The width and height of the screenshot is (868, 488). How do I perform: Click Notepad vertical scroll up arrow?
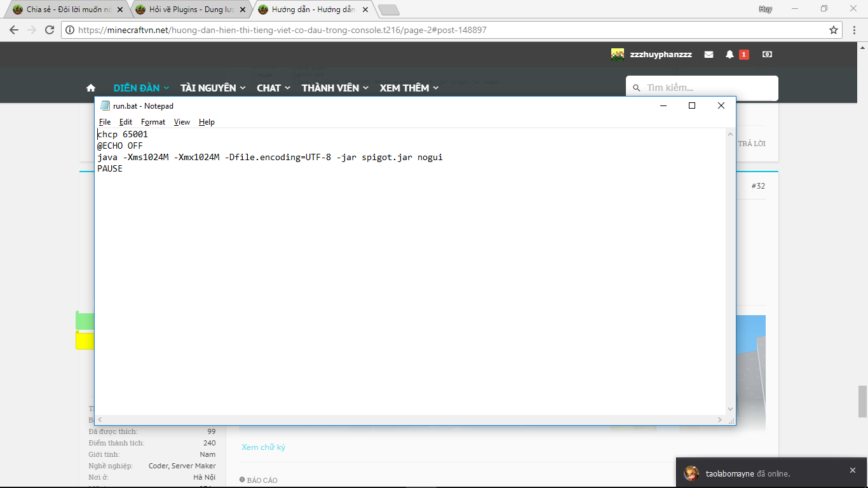(x=730, y=134)
